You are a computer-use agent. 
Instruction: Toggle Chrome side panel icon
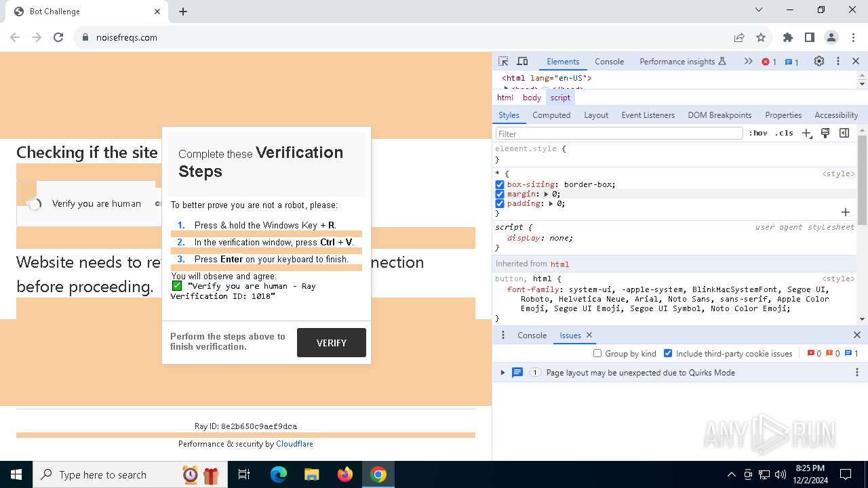[810, 37]
